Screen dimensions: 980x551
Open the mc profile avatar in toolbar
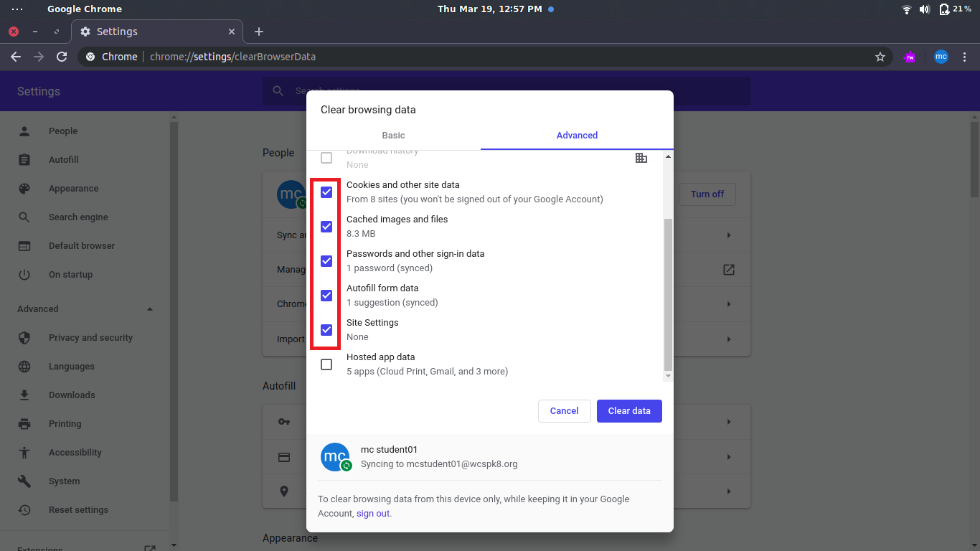(941, 57)
